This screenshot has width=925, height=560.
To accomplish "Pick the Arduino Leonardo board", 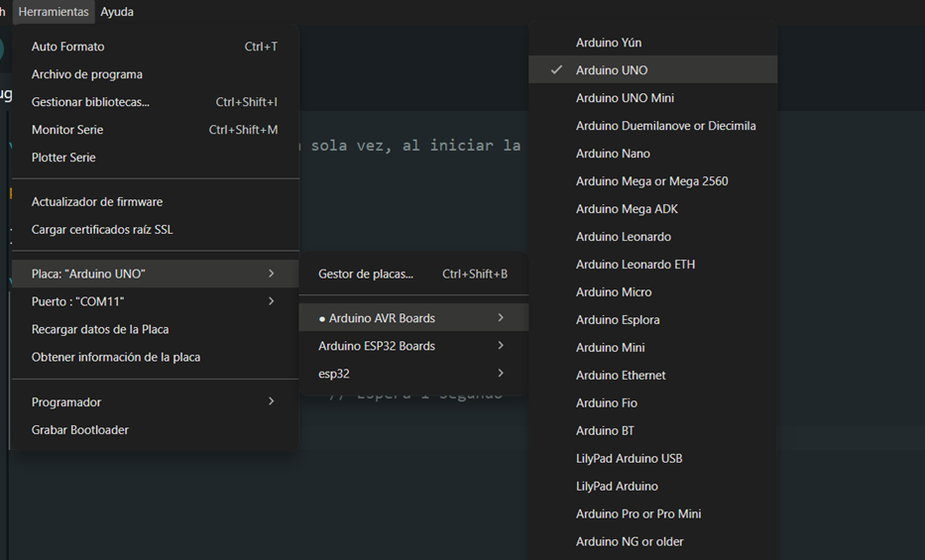I will 652,236.
